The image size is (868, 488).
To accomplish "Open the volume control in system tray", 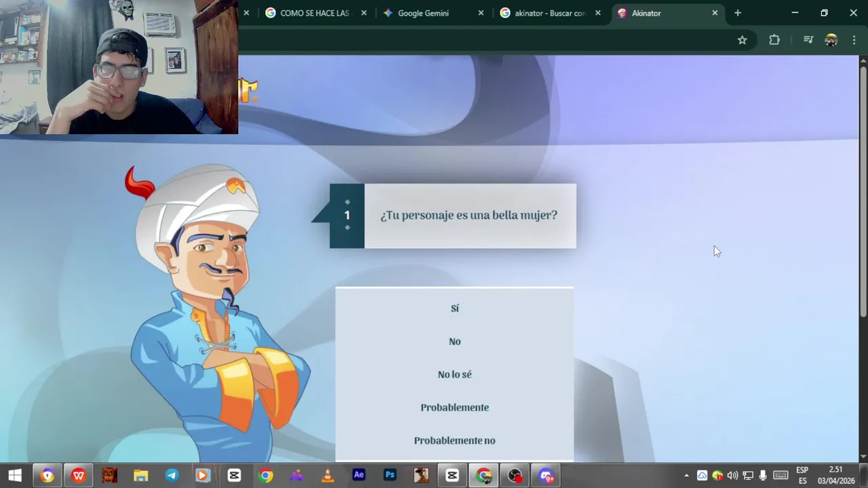I will 732,476.
